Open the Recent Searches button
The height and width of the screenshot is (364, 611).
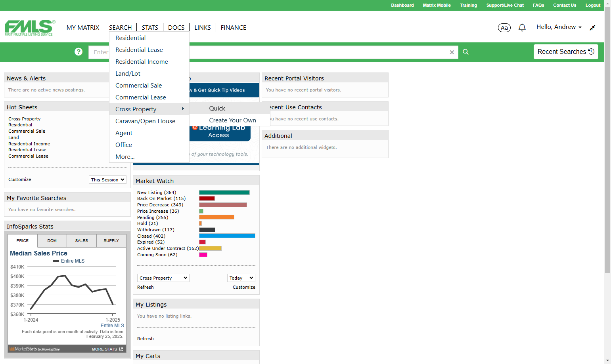(566, 52)
